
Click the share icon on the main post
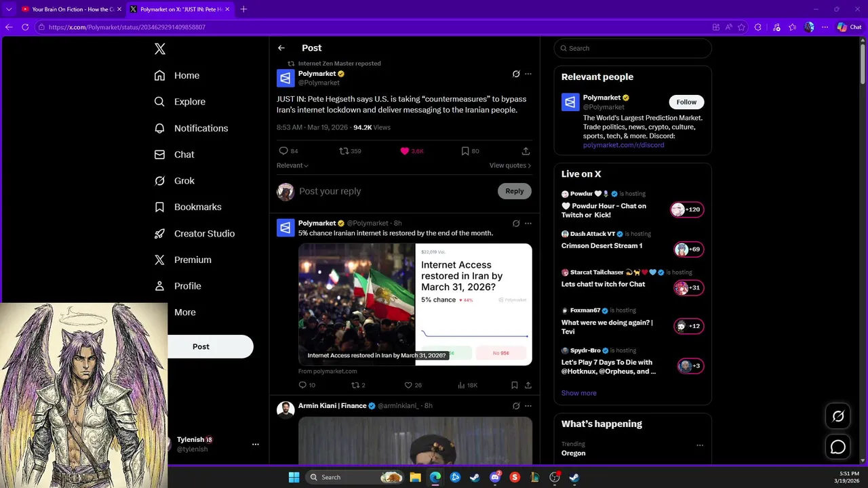point(526,151)
